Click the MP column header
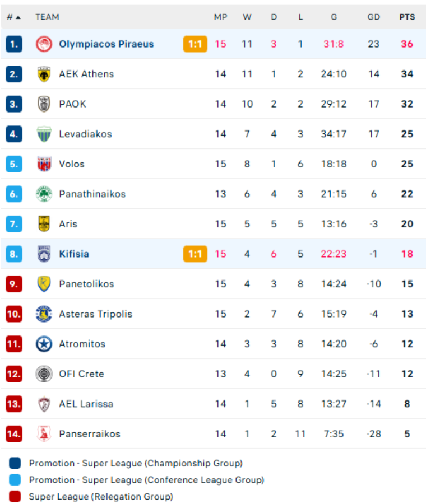 tap(220, 17)
